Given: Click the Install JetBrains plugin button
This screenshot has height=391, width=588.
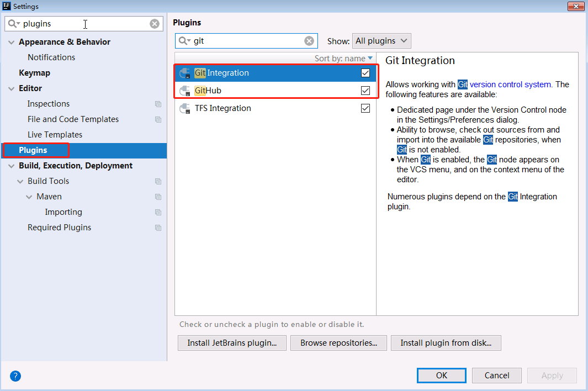Looking at the screenshot, I should (232, 343).
